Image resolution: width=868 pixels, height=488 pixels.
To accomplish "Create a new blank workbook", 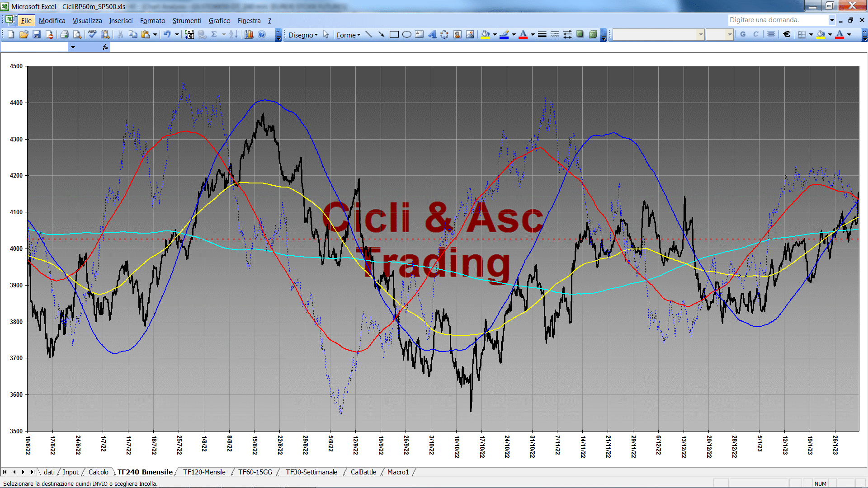I will coord(11,34).
